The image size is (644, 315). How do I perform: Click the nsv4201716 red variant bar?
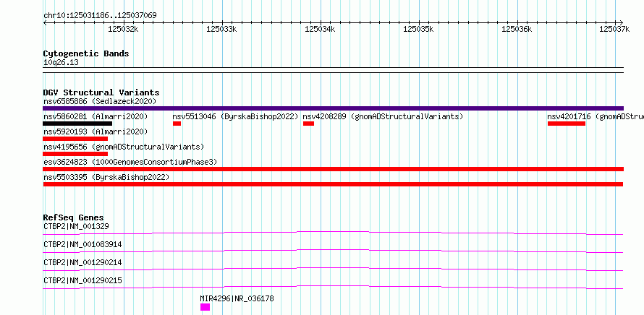pos(567,124)
